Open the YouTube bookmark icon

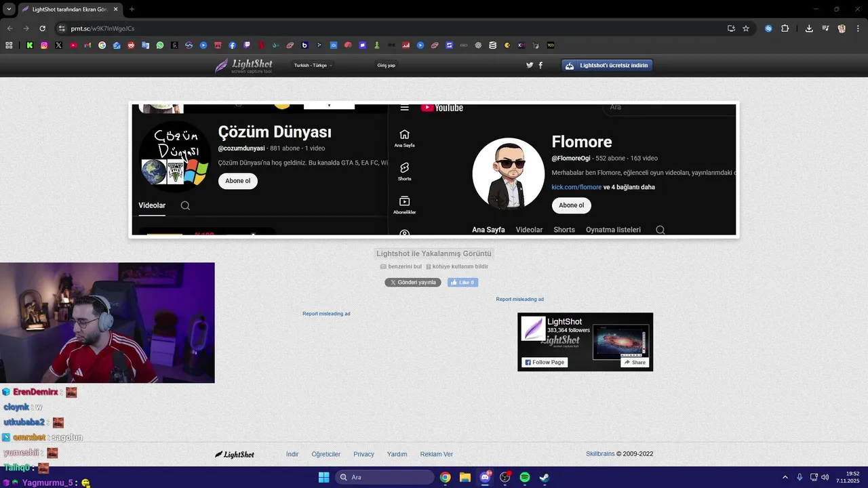point(73,45)
